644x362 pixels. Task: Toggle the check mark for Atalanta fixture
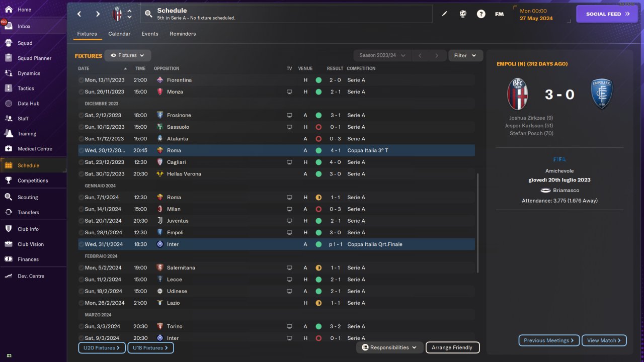81,139
